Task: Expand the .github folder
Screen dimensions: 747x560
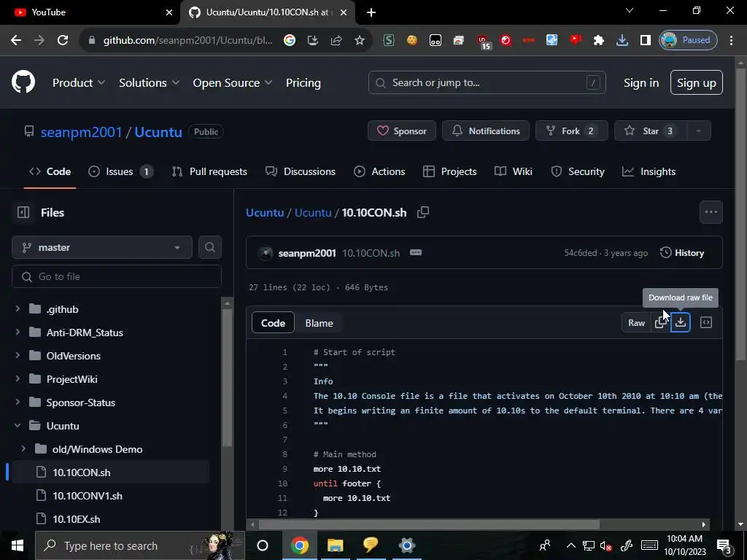Action: point(18,309)
